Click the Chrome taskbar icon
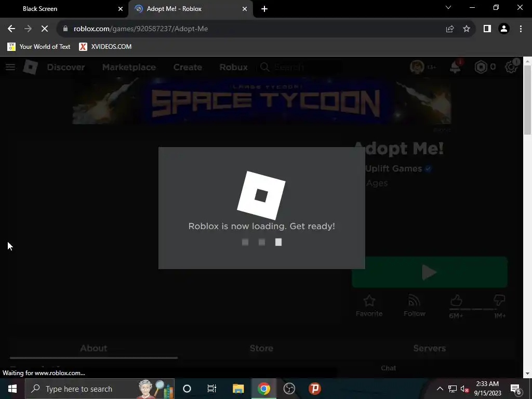This screenshot has height=399, width=532. (x=263, y=389)
